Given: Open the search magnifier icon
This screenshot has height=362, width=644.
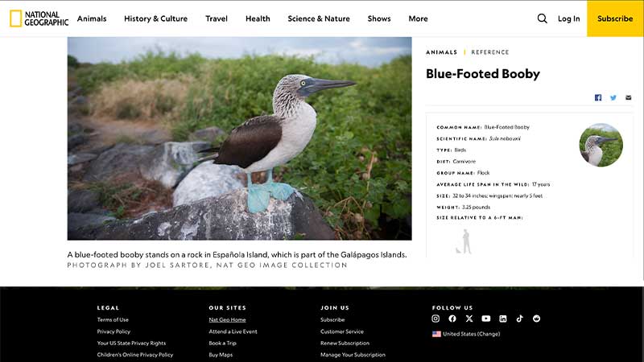Looking at the screenshot, I should (542, 19).
